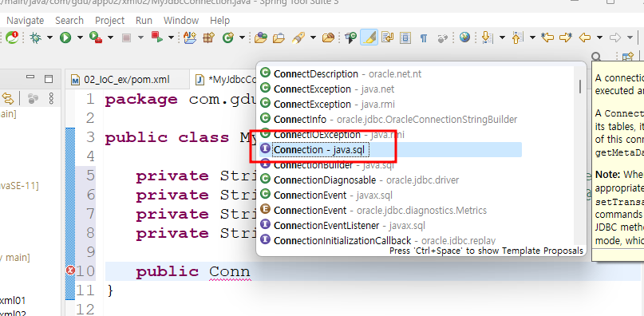644x316 pixels.
Task: Open the Debug dropdown arrow
Action: pyautogui.click(x=49, y=38)
